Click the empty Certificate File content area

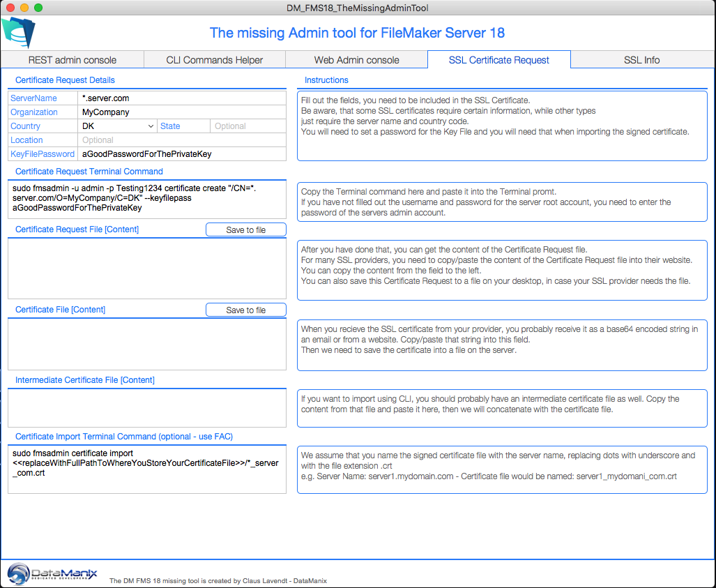147,344
